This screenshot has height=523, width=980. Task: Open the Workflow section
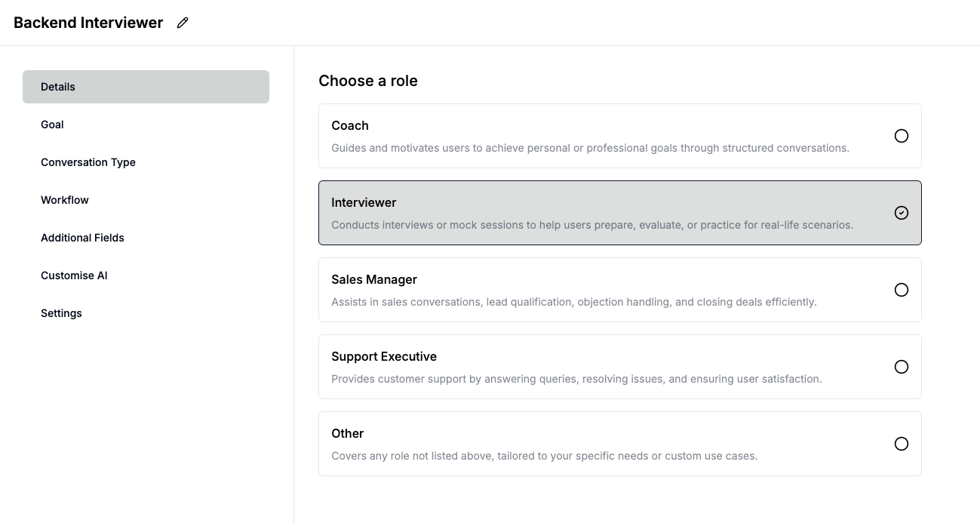[x=65, y=200]
